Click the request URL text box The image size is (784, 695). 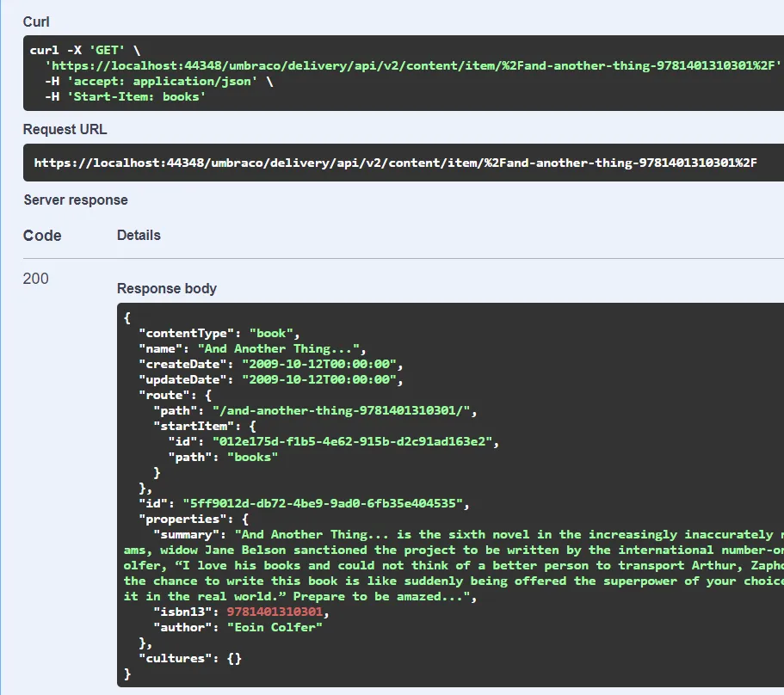click(396, 163)
